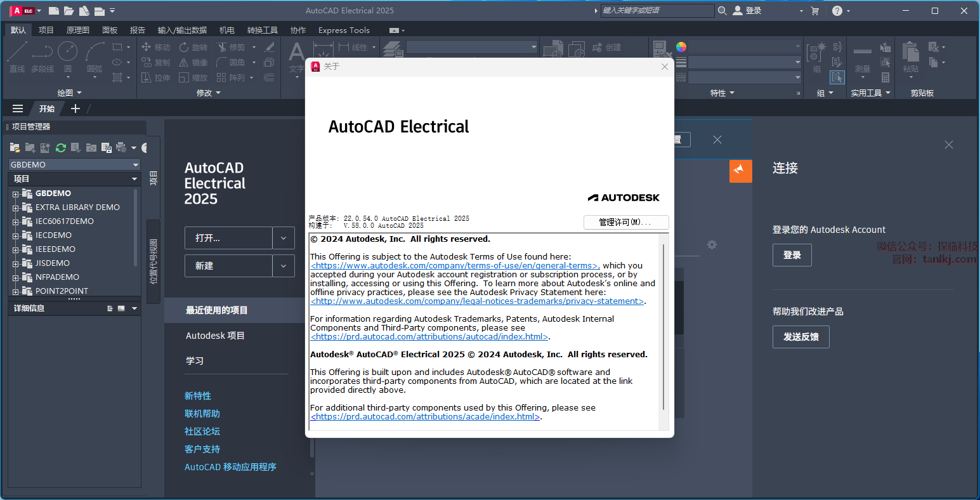Switch to the 项目 ribbon tab
Screen dimensions: 980x500
pos(46,30)
